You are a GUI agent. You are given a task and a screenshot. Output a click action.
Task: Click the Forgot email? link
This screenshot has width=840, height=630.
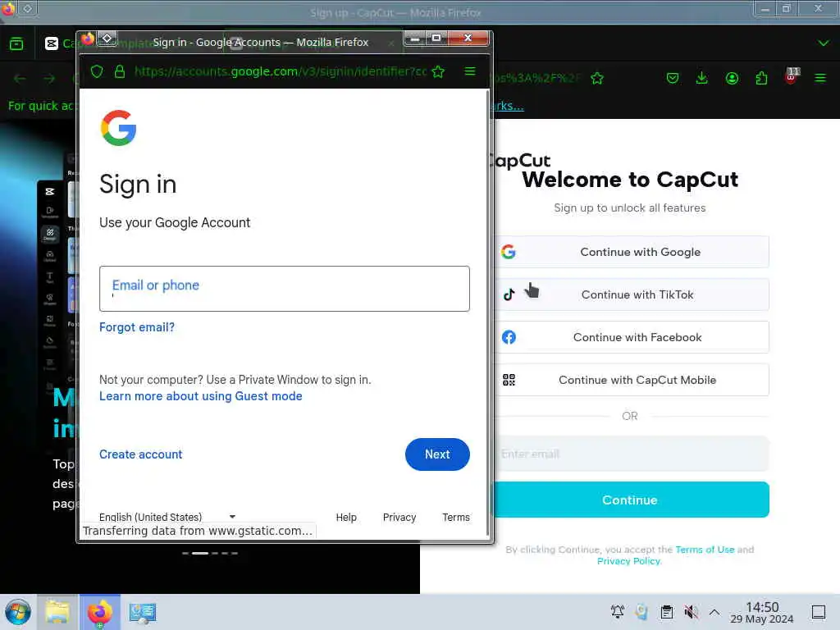137,327
